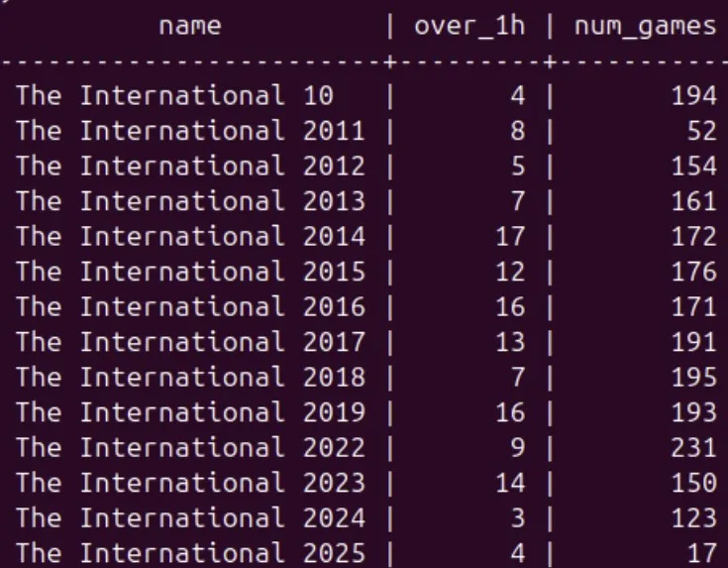This screenshot has height=568, width=728.
Task: Click num_games value 172
Action: (694, 237)
